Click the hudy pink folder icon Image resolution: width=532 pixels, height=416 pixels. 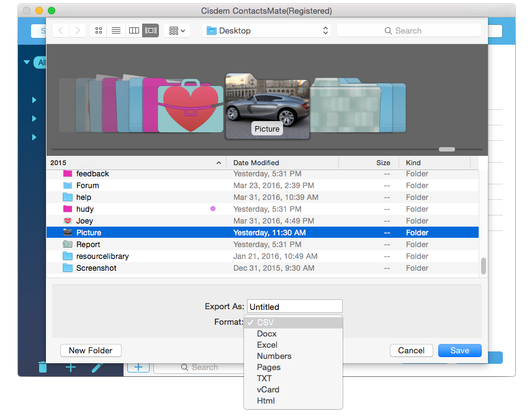tap(68, 209)
